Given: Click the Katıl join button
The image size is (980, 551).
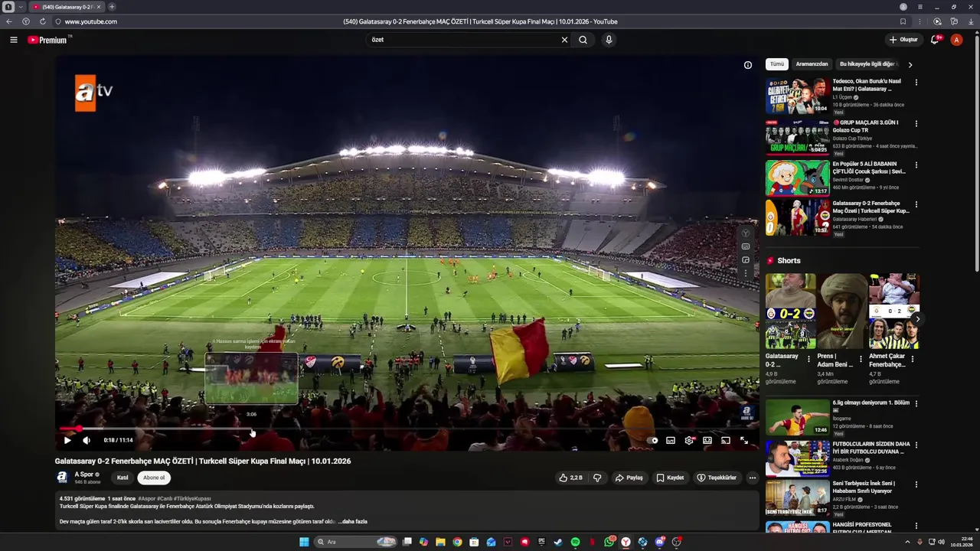Looking at the screenshot, I should point(122,478).
